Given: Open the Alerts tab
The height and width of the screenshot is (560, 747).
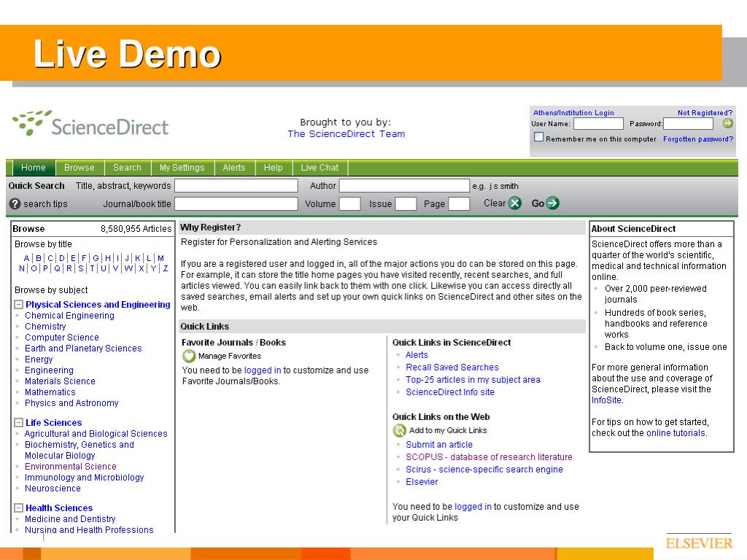Looking at the screenshot, I should click(x=234, y=168).
